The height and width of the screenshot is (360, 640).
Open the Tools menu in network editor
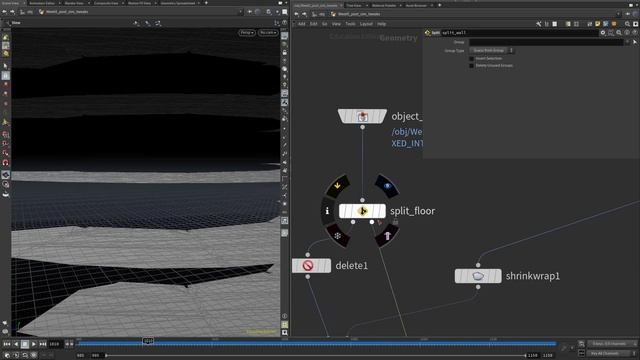(350, 24)
